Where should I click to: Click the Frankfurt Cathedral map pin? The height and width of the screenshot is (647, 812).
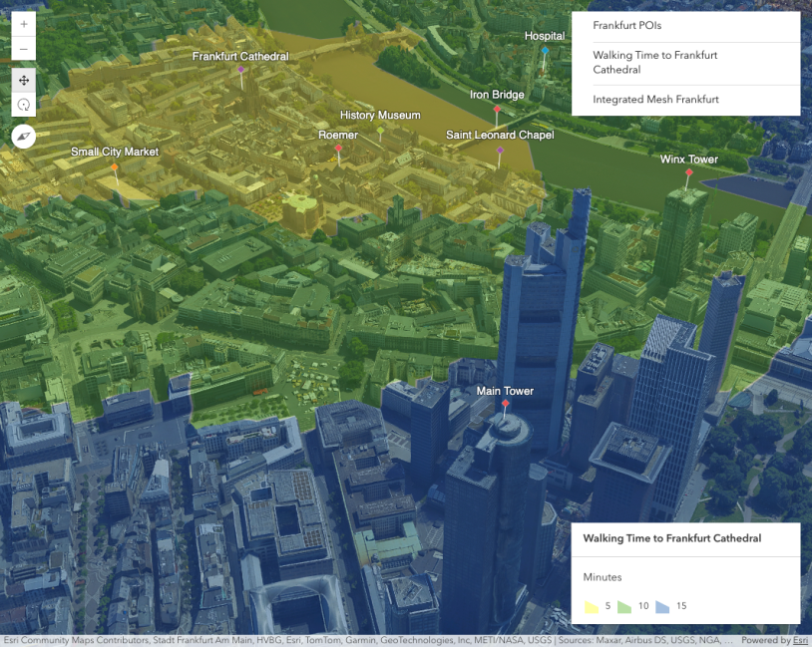coord(241,71)
